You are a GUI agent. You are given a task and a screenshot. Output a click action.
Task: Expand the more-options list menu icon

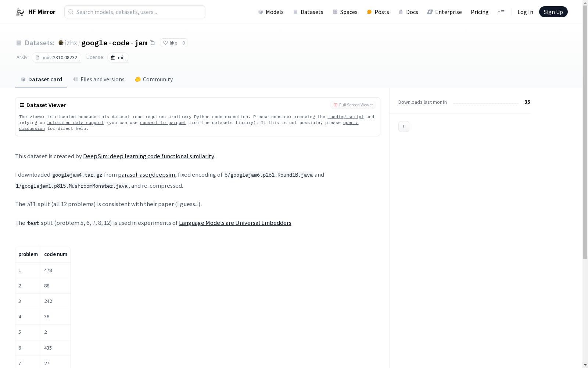tap(501, 12)
